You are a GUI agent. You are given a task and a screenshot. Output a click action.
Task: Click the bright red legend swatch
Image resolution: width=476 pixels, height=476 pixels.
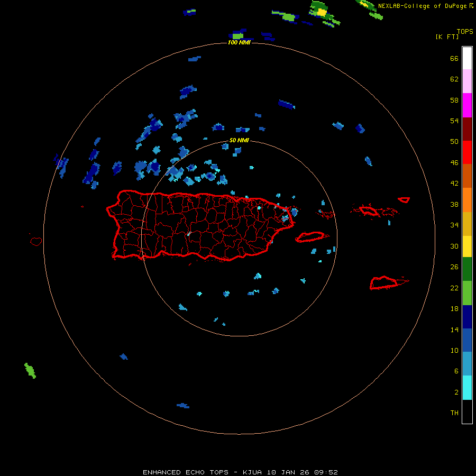[467, 152]
